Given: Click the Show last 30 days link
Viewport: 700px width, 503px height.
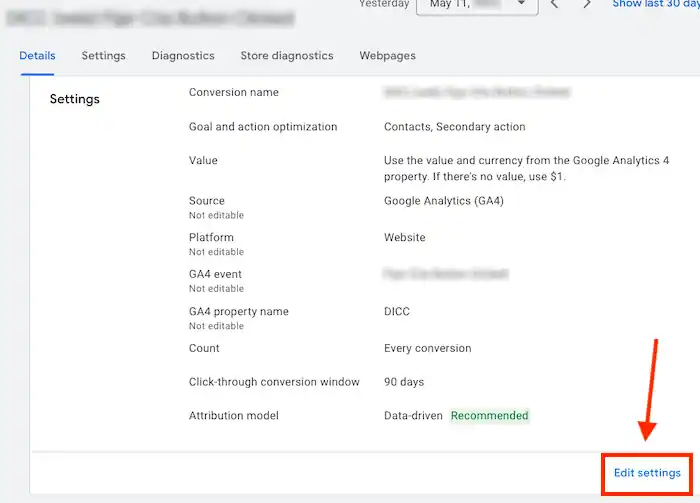Looking at the screenshot, I should [x=655, y=5].
